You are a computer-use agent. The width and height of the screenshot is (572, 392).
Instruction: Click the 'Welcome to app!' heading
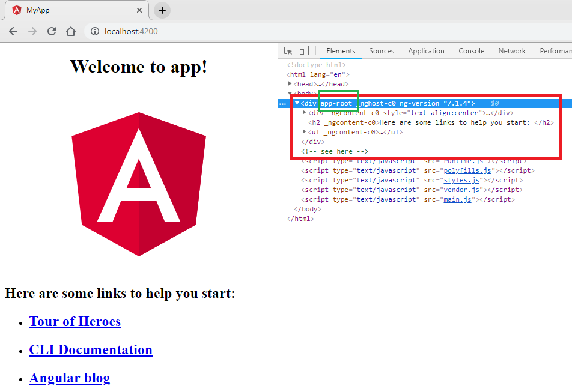(139, 67)
